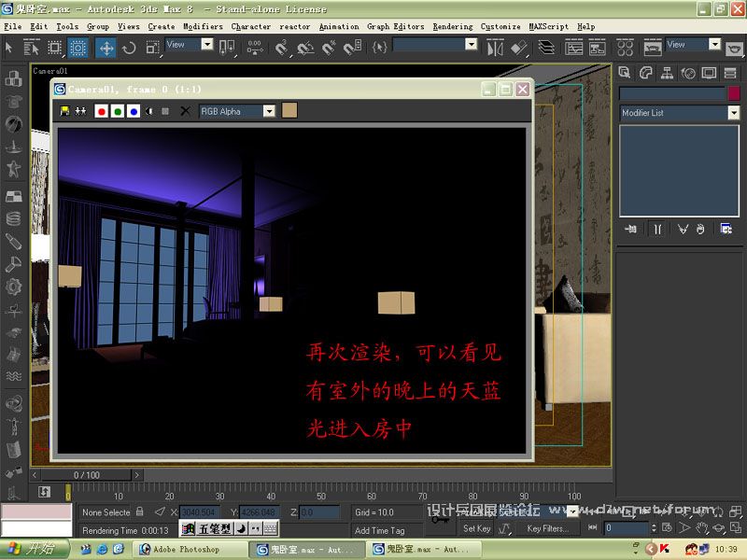Select the Move tool in main toolbar
Image resolution: width=747 pixels, height=560 pixels.
coord(106,48)
